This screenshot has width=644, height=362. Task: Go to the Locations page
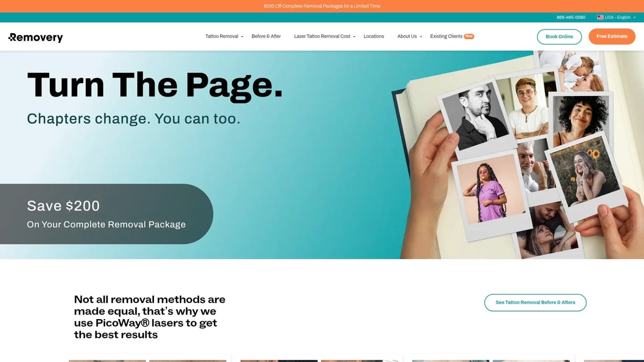[374, 36]
